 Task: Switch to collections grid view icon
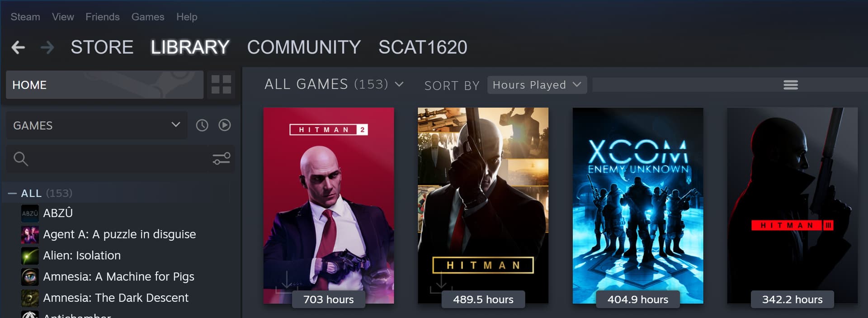coord(221,85)
